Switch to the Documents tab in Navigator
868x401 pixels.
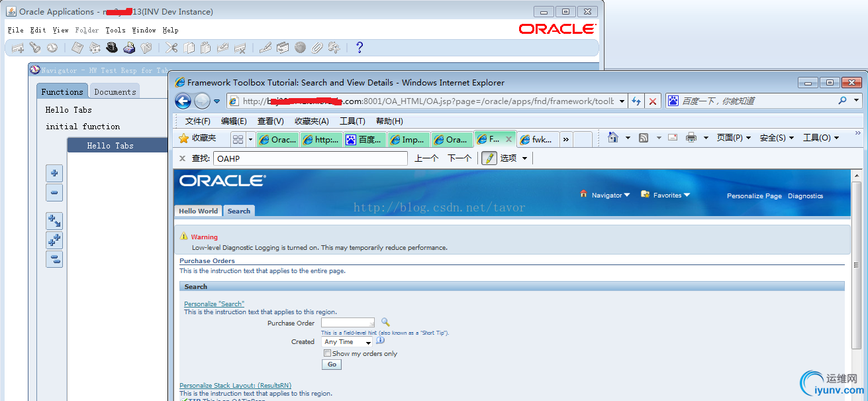pyautogui.click(x=115, y=92)
